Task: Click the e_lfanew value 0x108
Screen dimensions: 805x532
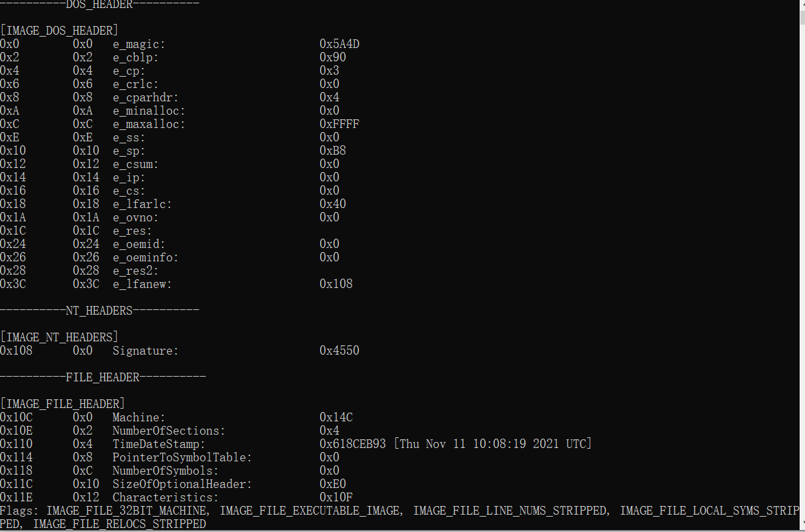Action: coord(336,284)
